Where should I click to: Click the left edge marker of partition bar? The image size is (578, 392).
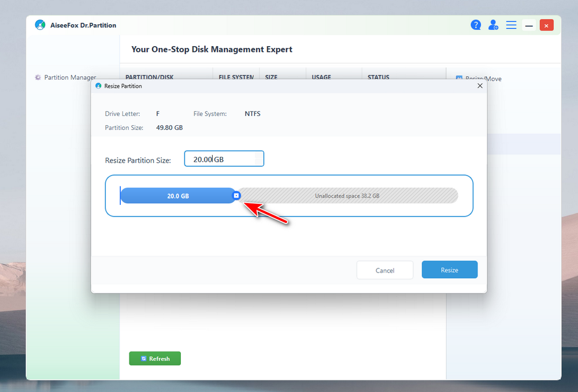pyautogui.click(x=120, y=196)
